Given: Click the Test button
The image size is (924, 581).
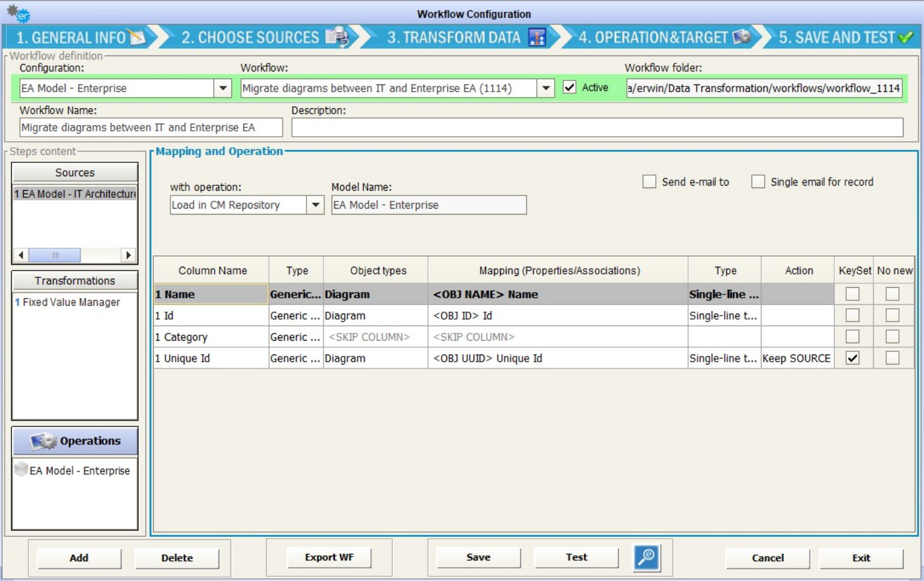Looking at the screenshot, I should pyautogui.click(x=576, y=557).
